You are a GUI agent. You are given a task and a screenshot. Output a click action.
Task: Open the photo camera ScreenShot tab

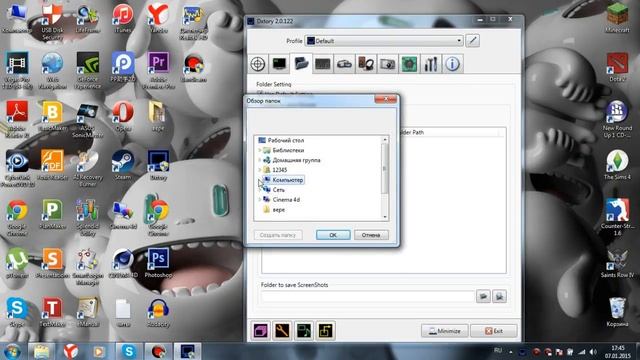pos(387,64)
